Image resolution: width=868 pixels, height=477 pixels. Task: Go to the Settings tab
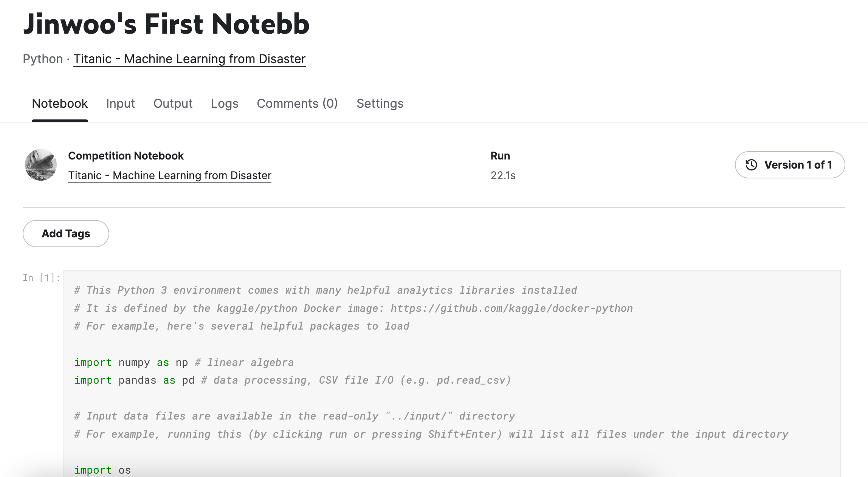380,103
